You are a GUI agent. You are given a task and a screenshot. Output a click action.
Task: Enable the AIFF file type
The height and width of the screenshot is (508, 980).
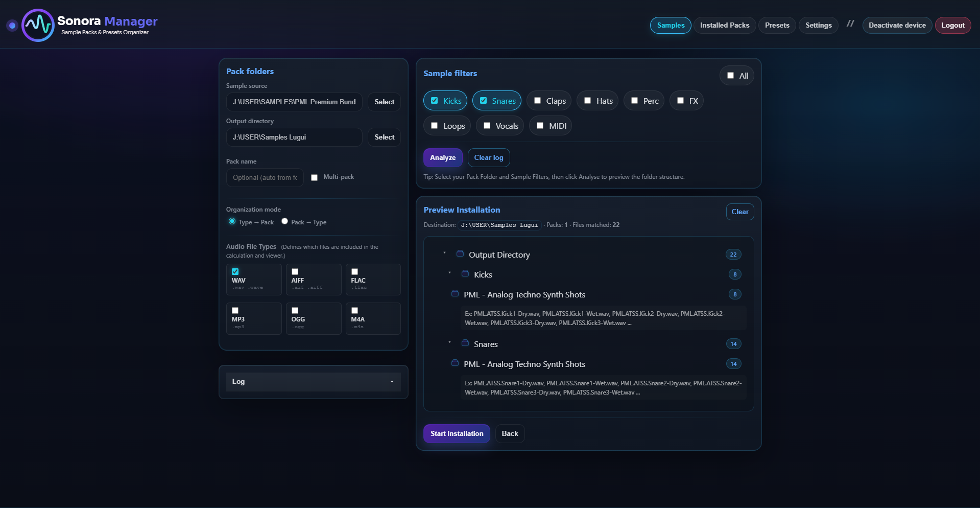click(x=295, y=271)
